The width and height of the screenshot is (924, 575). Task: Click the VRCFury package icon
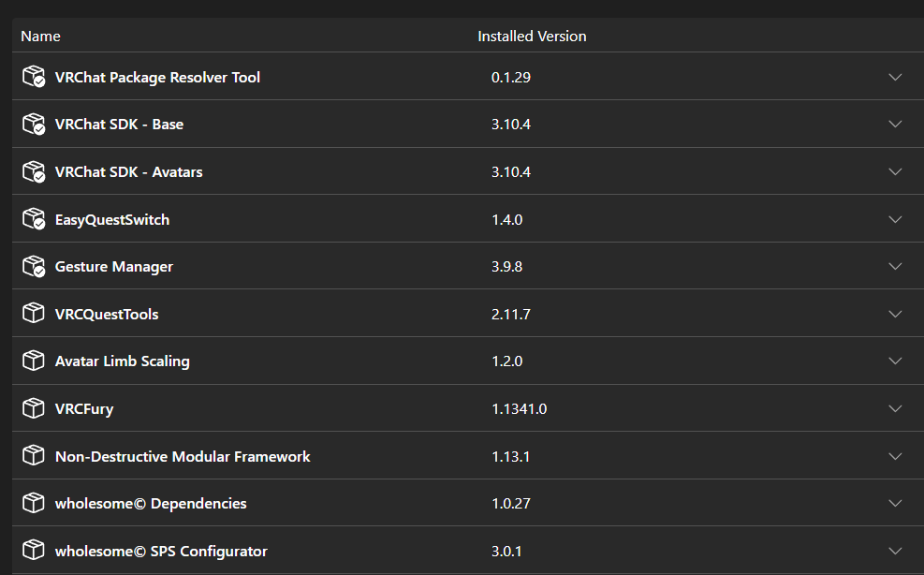tap(34, 408)
